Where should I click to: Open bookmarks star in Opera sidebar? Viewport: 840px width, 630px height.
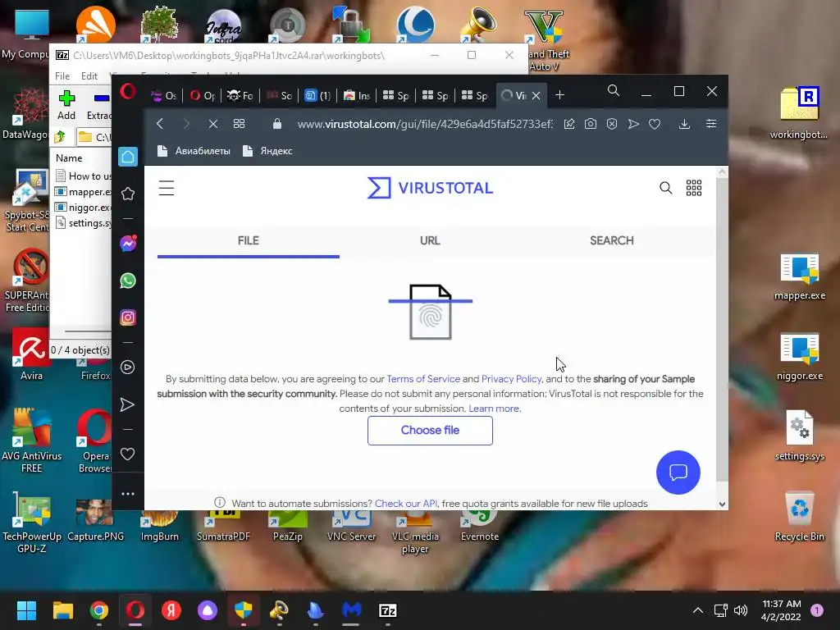[x=128, y=194]
